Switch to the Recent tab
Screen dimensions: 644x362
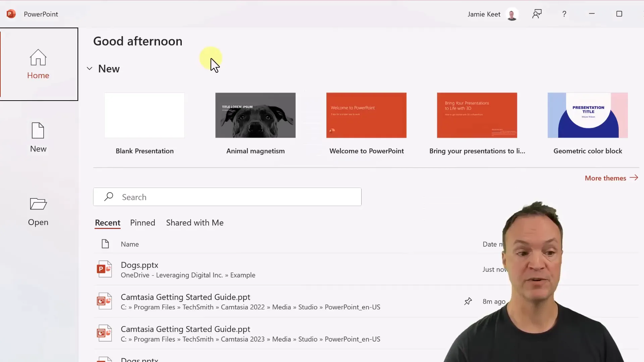point(107,223)
